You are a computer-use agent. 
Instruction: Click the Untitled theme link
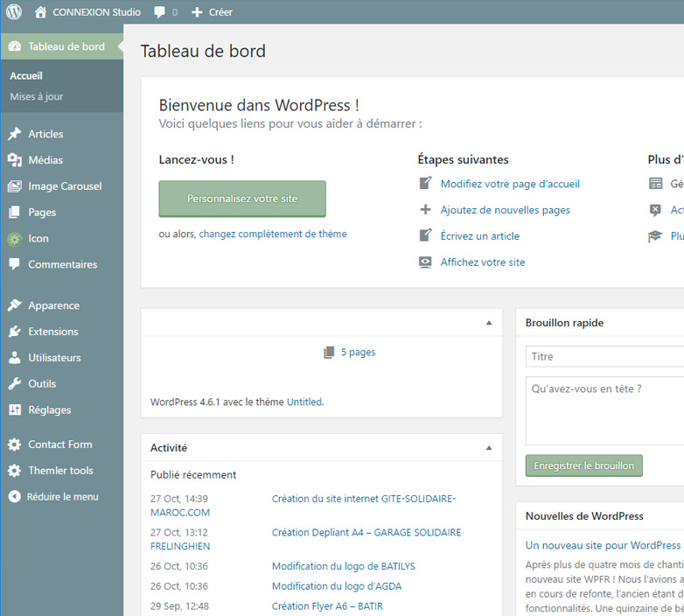(x=304, y=402)
